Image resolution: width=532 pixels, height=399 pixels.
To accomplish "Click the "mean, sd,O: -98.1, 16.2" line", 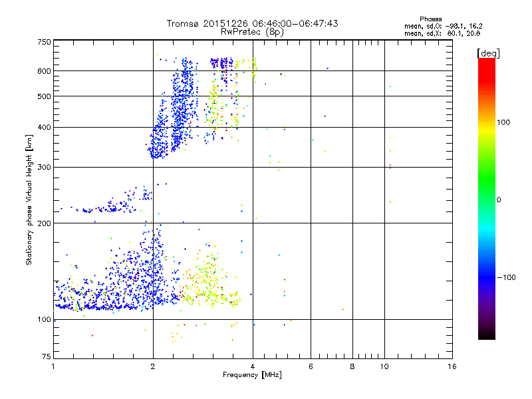I will click(443, 26).
